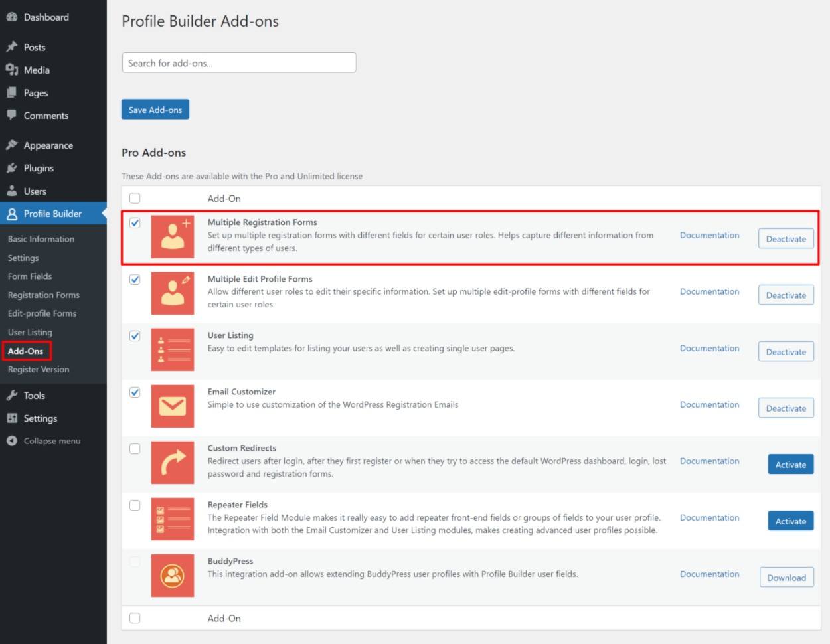Expand the Appearance sidebar menu
The image size is (830, 644).
[x=46, y=145]
